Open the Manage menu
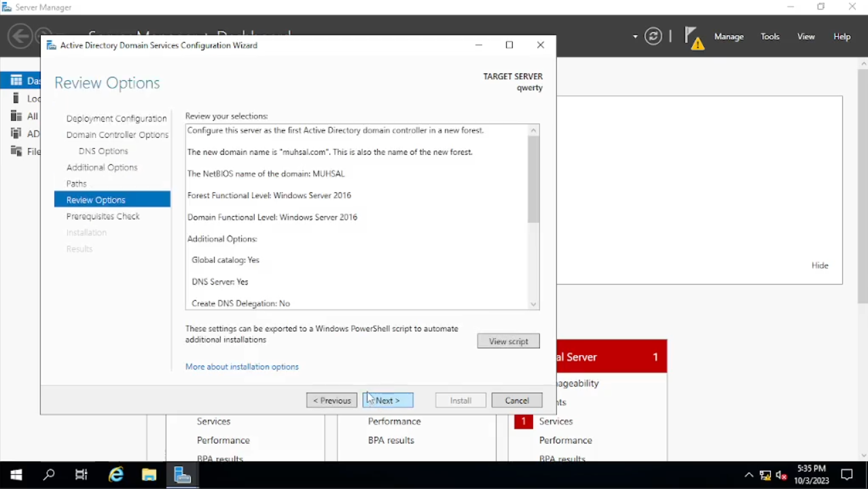The width and height of the screenshot is (868, 489). click(x=729, y=37)
